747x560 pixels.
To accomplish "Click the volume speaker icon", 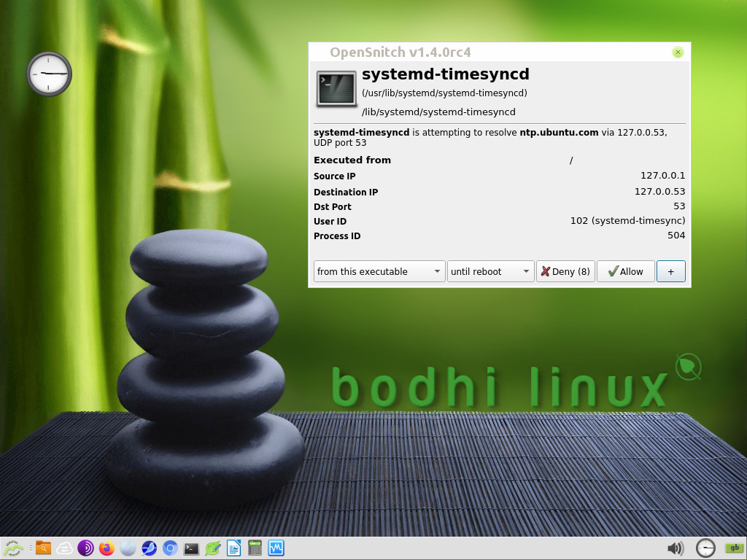I will point(675,548).
